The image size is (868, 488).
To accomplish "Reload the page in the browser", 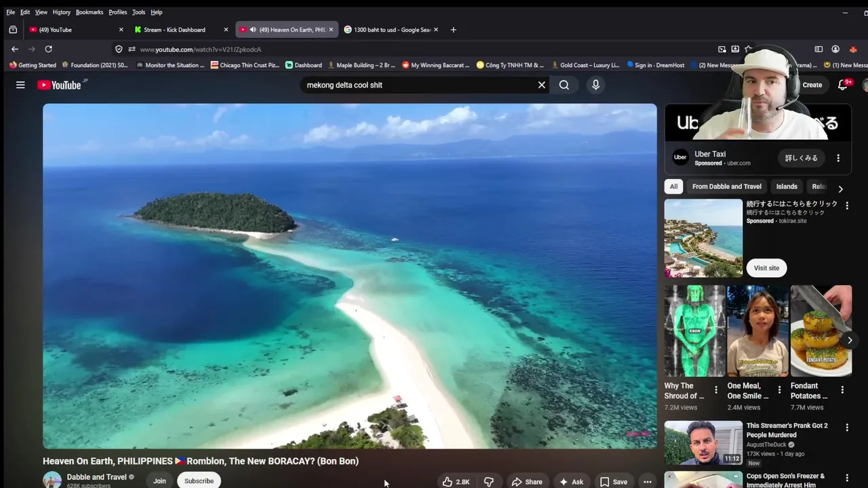I will point(48,49).
